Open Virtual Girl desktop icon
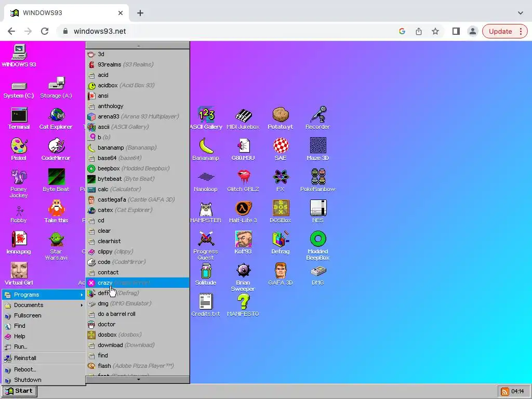532x399 pixels. (19, 274)
